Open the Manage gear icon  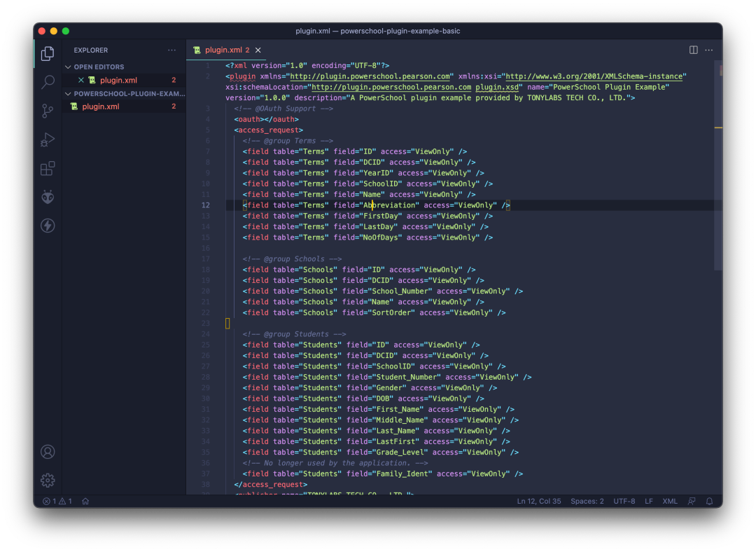(48, 480)
